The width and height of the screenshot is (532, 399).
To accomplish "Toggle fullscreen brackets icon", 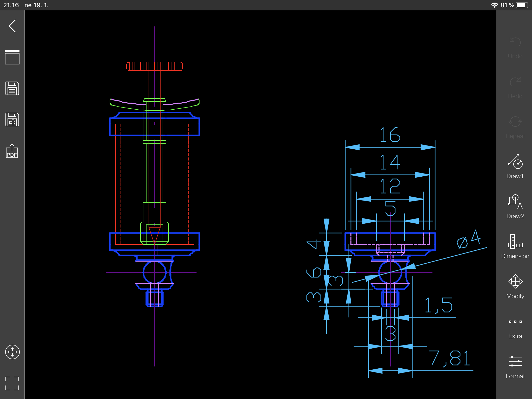I will [x=12, y=383].
